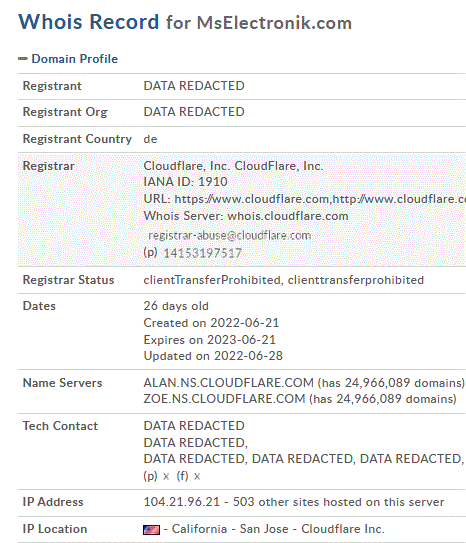Click Tech Contact fax (f) x entry
The height and width of the screenshot is (543, 466).
pyautogui.click(x=188, y=477)
